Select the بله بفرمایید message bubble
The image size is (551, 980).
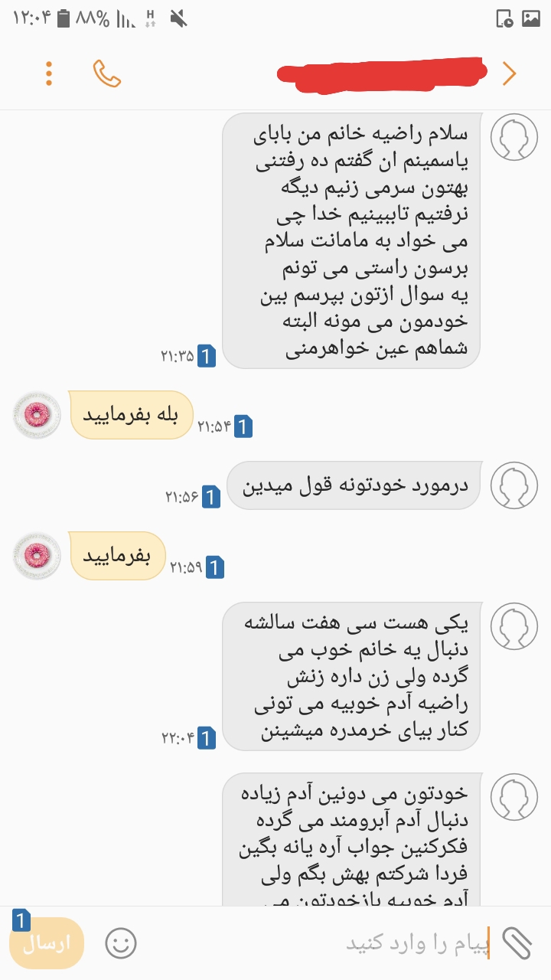(131, 415)
